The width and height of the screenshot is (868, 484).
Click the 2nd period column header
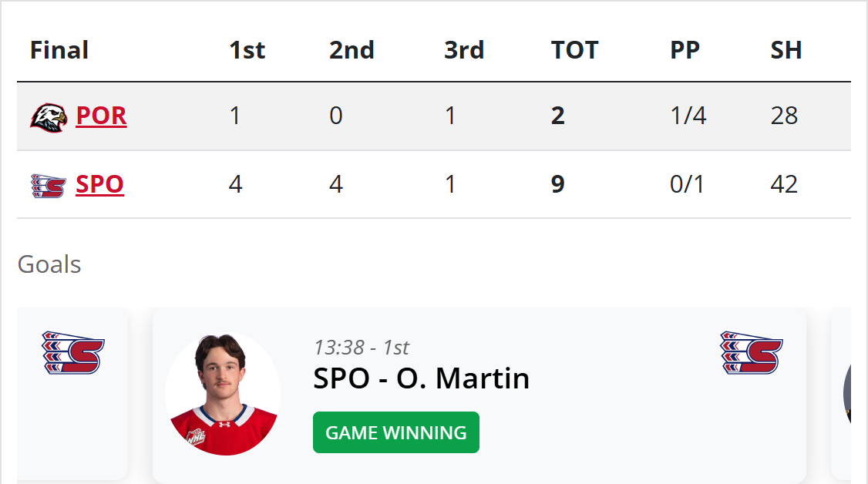pyautogui.click(x=352, y=50)
